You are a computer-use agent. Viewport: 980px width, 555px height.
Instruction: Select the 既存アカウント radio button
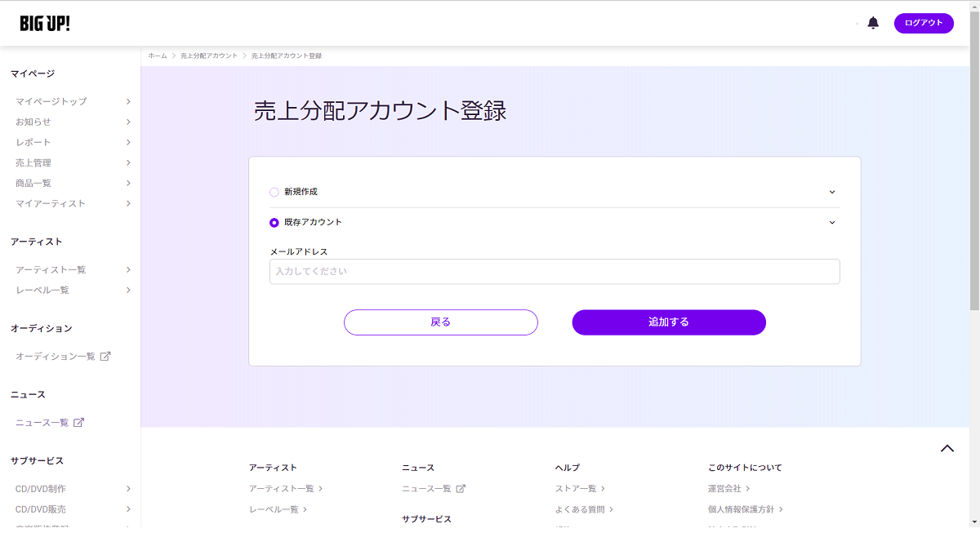click(x=274, y=222)
